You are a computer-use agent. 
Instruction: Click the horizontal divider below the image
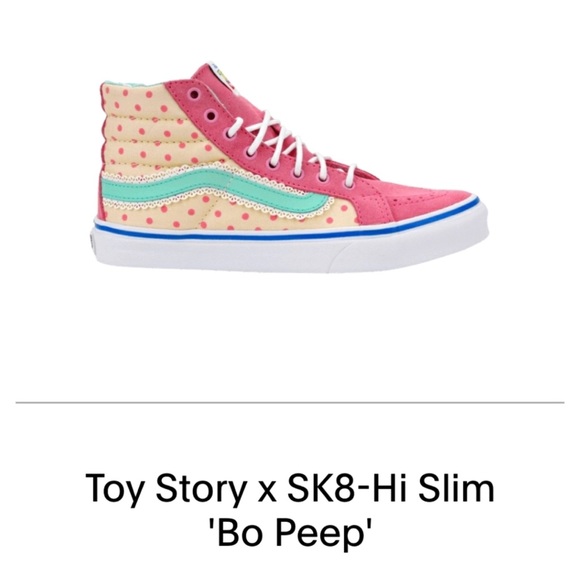290,402
